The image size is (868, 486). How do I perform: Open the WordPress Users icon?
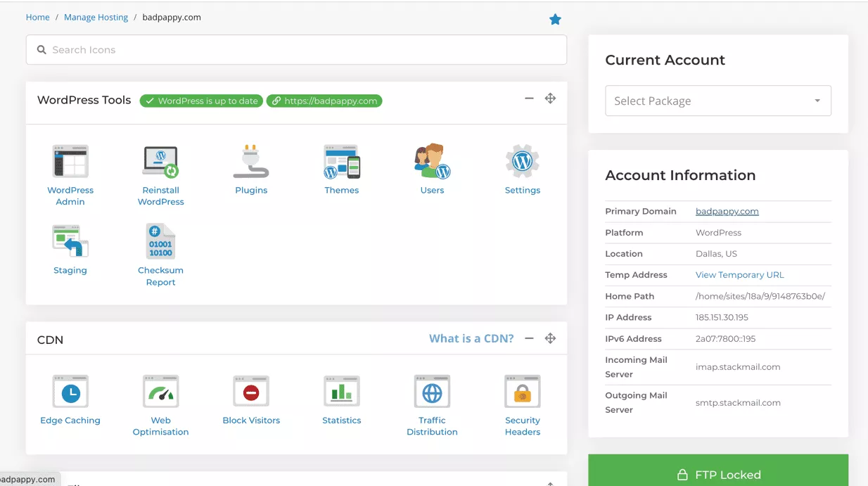tap(432, 162)
